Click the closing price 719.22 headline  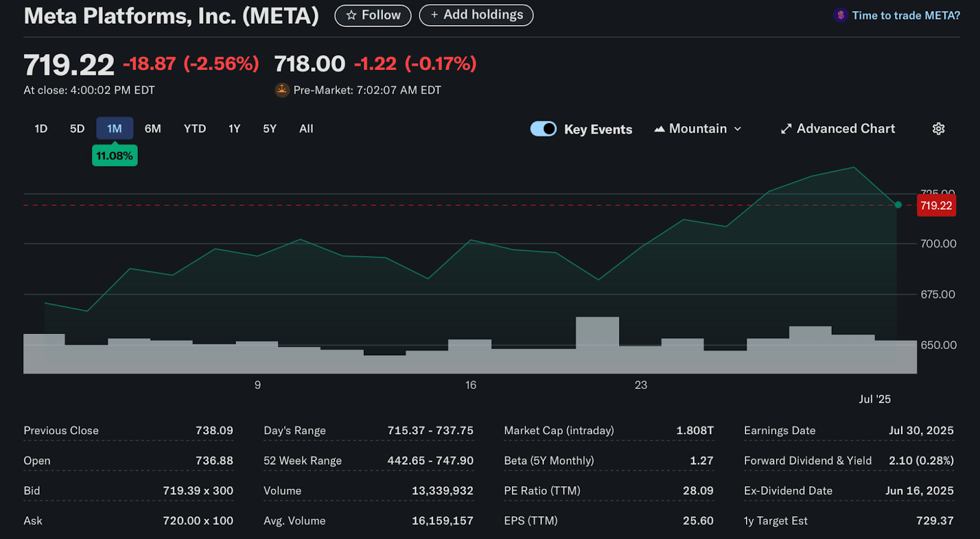(69, 65)
